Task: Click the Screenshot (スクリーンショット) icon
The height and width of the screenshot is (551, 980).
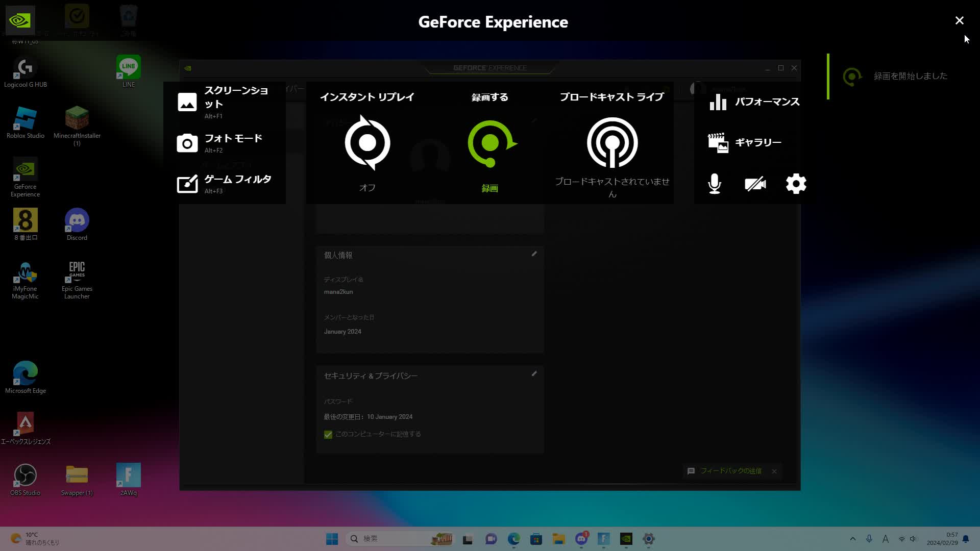Action: [x=187, y=102]
